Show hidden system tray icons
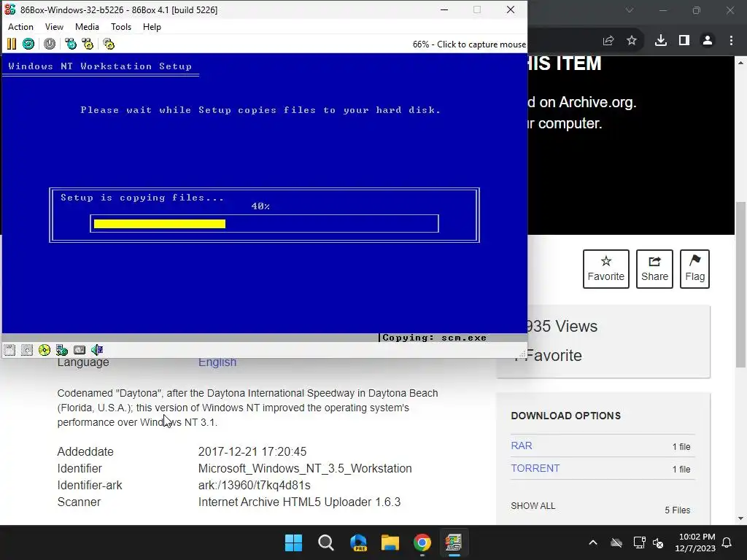This screenshot has width=747, height=560. pyautogui.click(x=593, y=542)
